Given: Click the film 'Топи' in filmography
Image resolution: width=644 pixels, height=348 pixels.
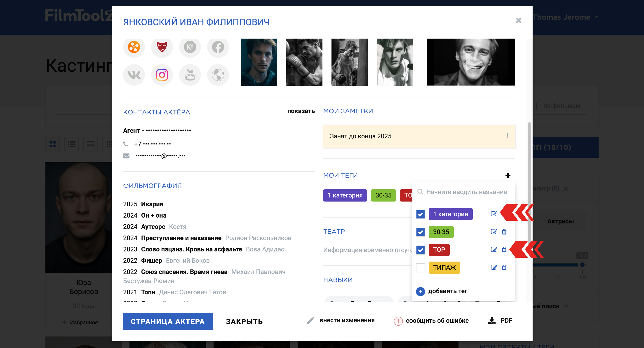Looking at the screenshot, I should (x=148, y=292).
